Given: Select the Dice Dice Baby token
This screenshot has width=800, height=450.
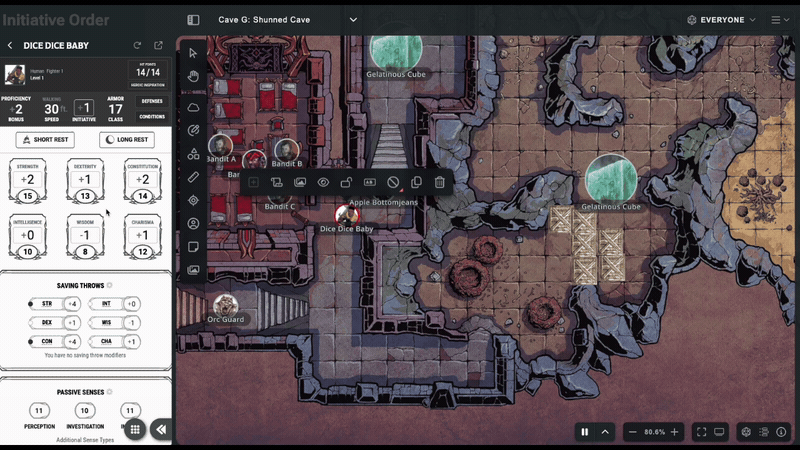Looking at the screenshot, I should (x=346, y=215).
